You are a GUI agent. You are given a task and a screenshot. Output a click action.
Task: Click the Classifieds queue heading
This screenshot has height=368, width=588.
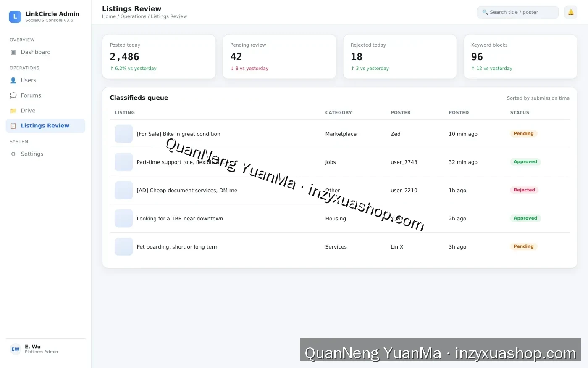[x=139, y=98]
